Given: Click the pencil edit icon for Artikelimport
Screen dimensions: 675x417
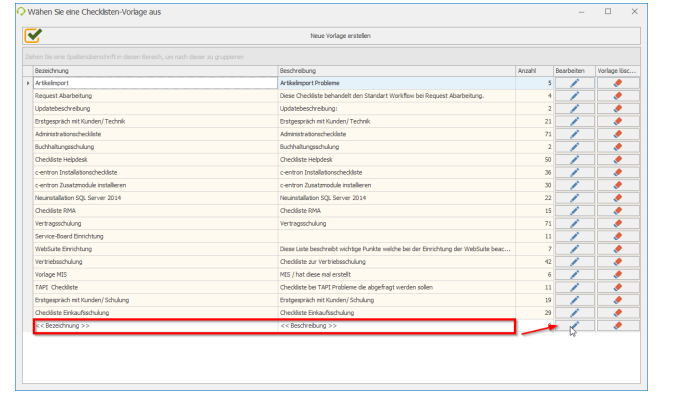Looking at the screenshot, I should click(575, 83).
